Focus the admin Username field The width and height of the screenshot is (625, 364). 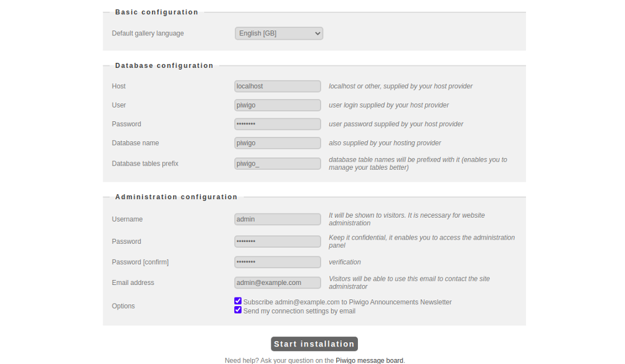[278, 219]
